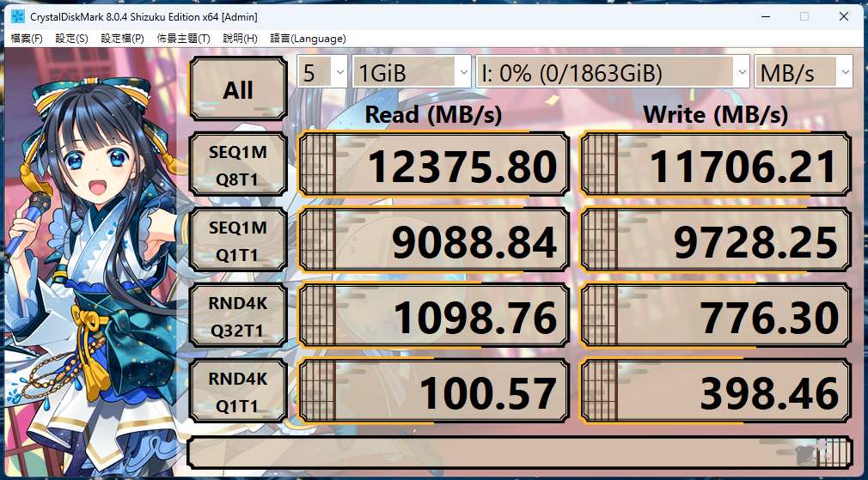Click the 9088.84 read result
Screen dimensions: 868x480
pyautogui.click(x=433, y=240)
